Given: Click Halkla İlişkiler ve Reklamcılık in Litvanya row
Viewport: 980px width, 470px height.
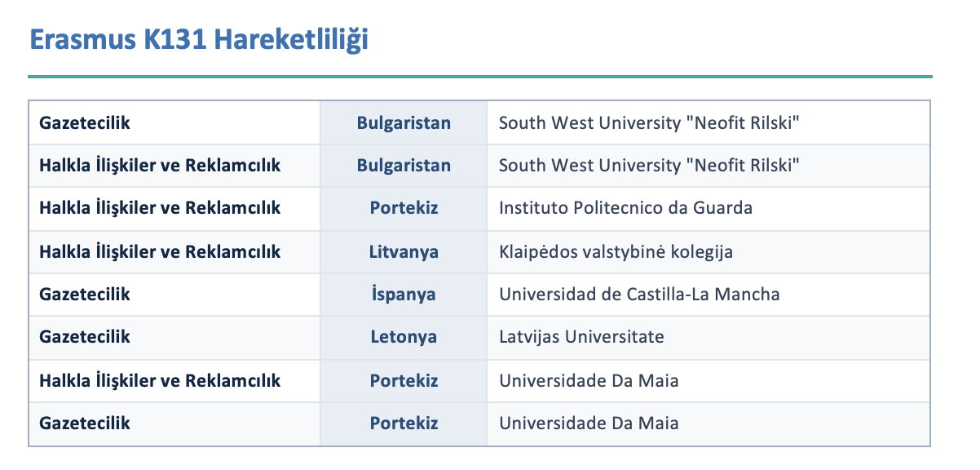Looking at the screenshot, I should point(160,251).
